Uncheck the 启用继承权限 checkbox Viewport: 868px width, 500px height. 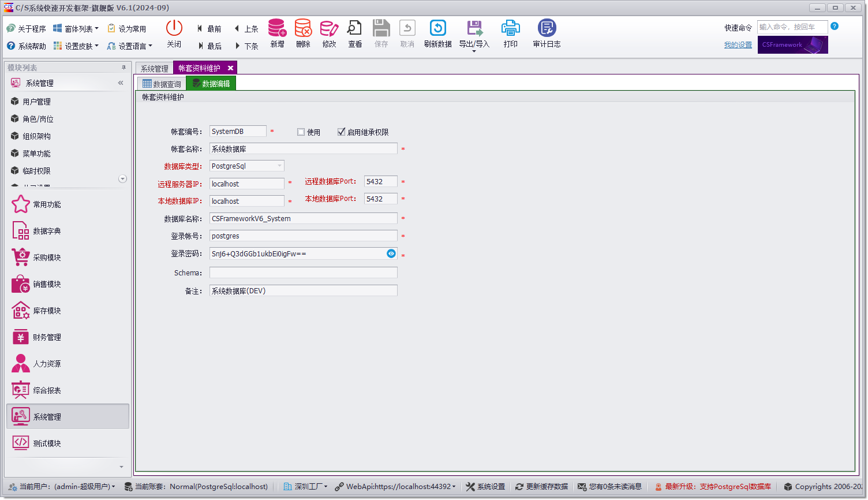point(341,131)
